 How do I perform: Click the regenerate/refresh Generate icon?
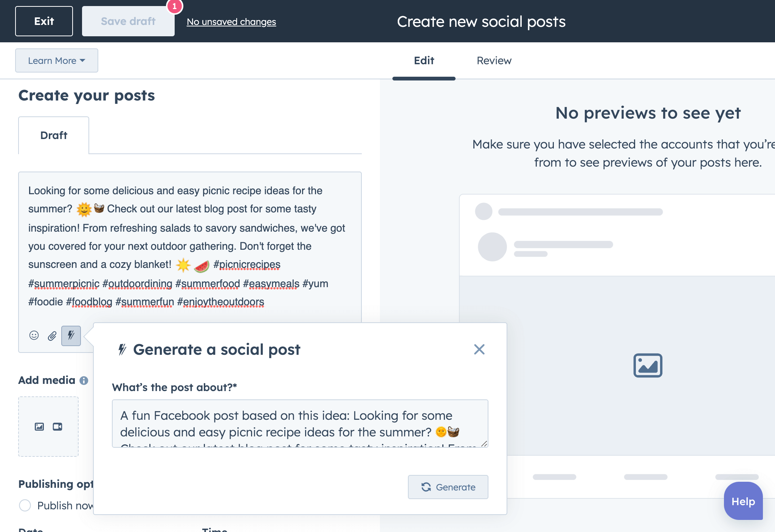[x=425, y=487]
